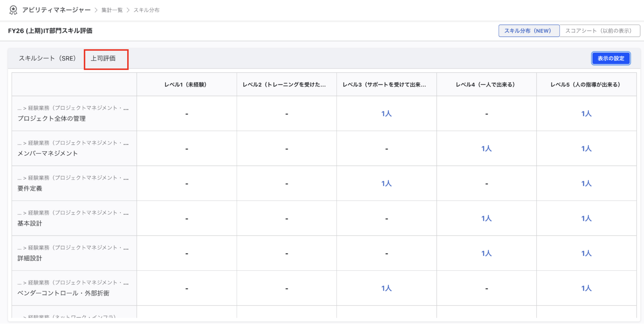Screen dimensions: 644x328
Task: Open 表示の設定 button
Action: click(611, 59)
